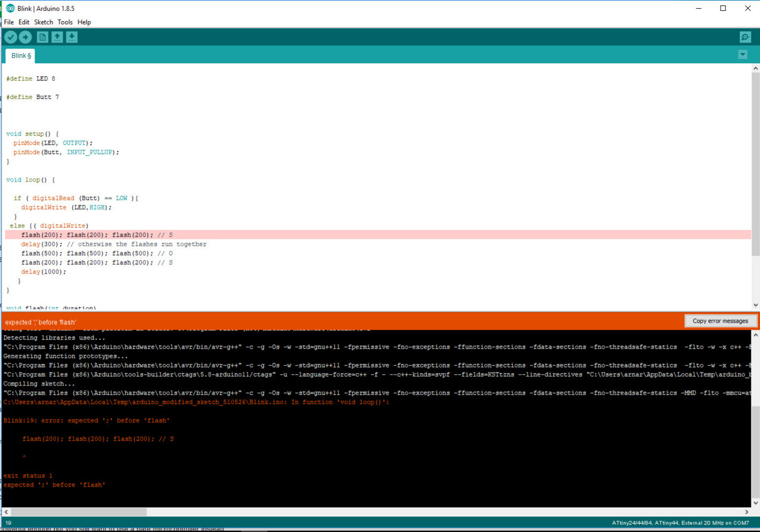The width and height of the screenshot is (760, 532).
Task: Maximize the Arduino window
Action: 723,8
